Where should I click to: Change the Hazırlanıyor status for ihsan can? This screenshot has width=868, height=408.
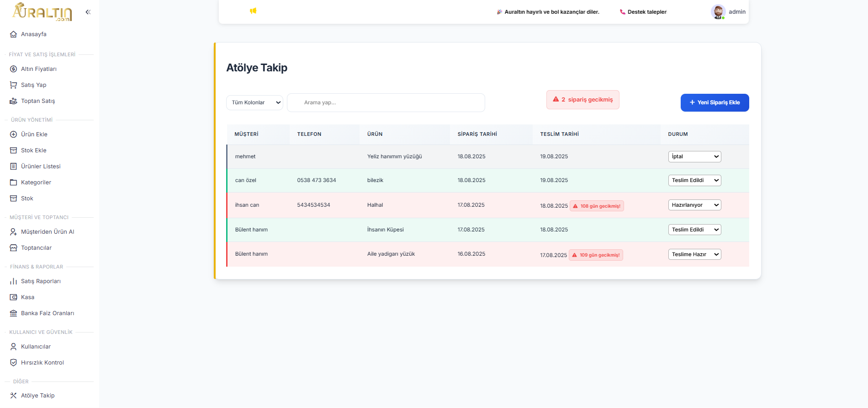pos(694,205)
